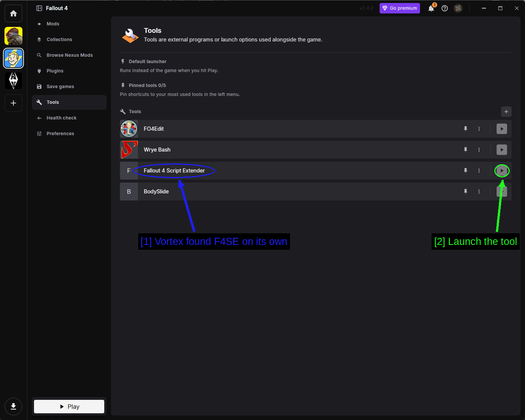Click Go premium button
The width and height of the screenshot is (525, 420).
coord(400,8)
